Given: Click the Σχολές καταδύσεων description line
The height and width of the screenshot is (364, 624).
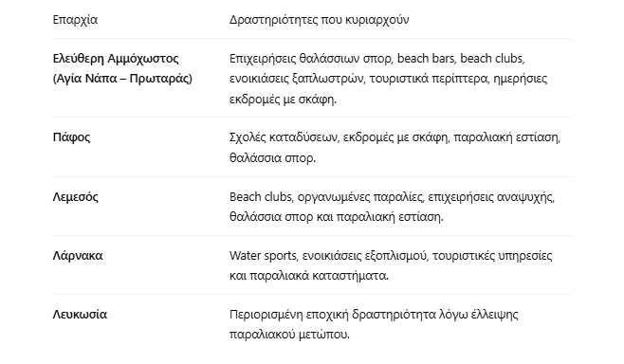Looking at the screenshot, I should (395, 137).
